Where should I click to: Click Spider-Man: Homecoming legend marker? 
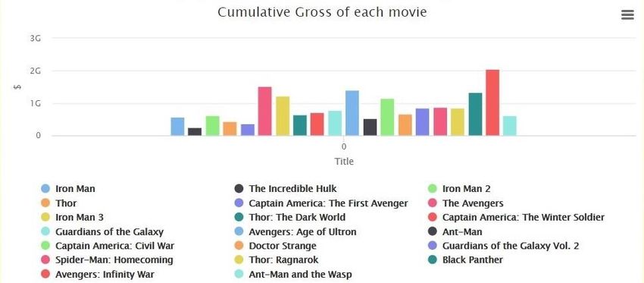pos(45,260)
